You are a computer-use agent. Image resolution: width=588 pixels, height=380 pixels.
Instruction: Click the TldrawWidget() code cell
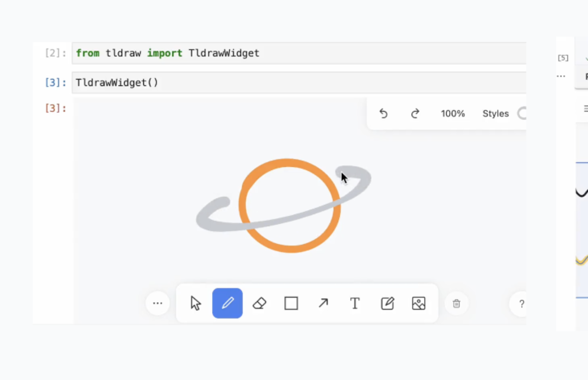tap(299, 82)
